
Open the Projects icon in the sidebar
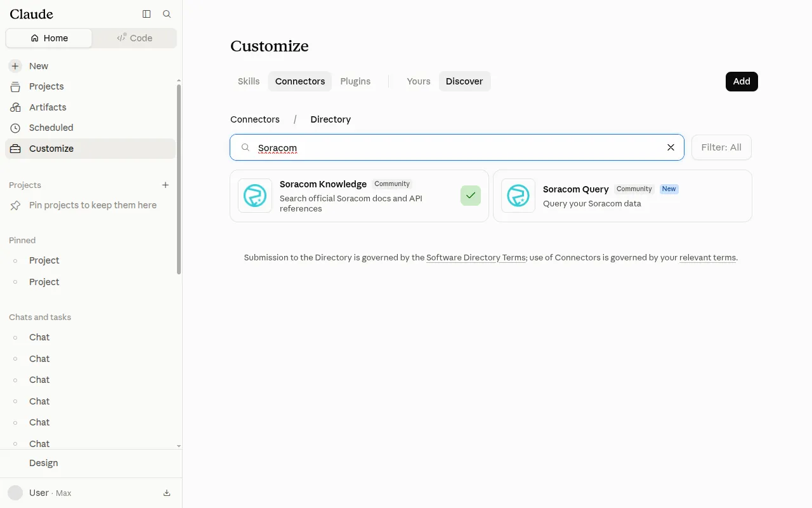[15, 86]
